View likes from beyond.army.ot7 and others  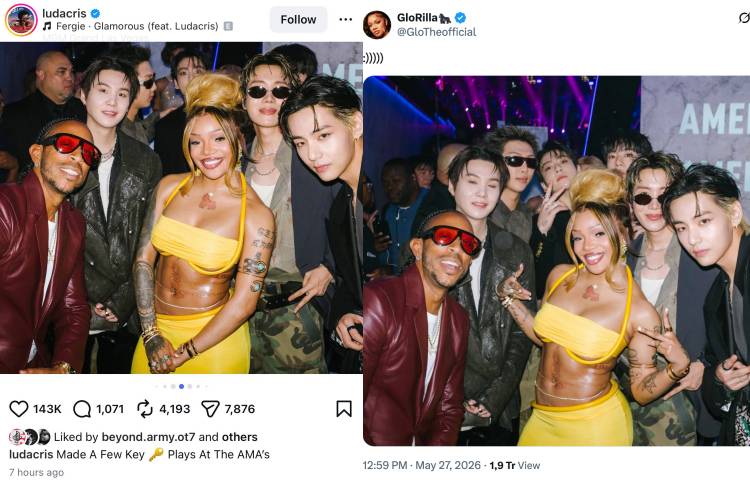coord(155,437)
